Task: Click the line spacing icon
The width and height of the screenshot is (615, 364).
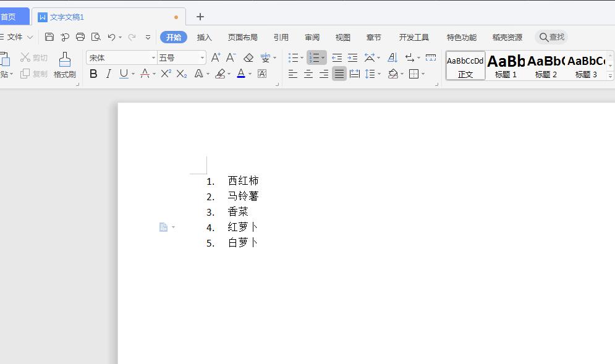Action: tap(370, 74)
